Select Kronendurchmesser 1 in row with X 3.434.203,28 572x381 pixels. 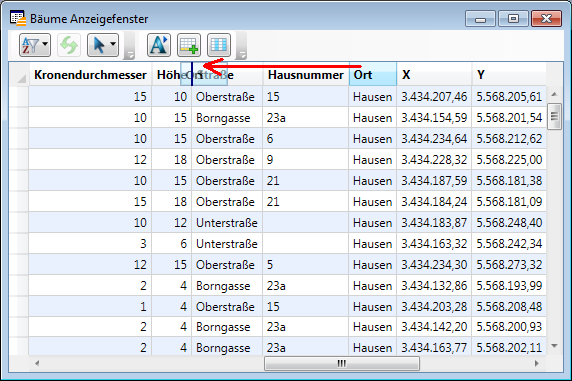(x=90, y=307)
